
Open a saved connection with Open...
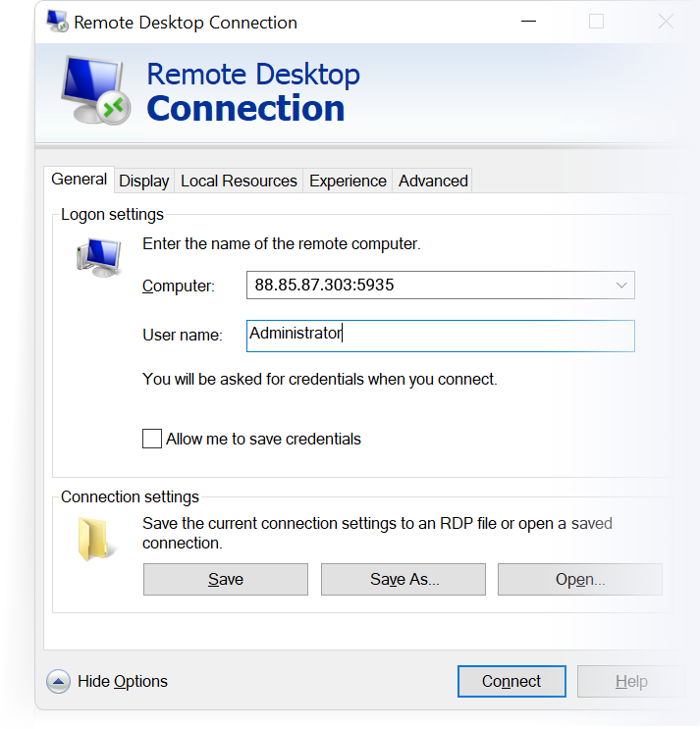tap(580, 579)
